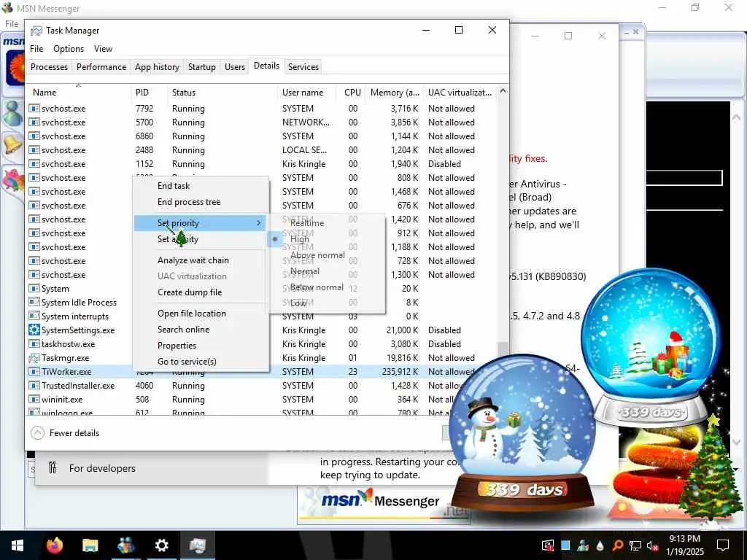This screenshot has height=560, width=747.
Task: Open MSN Messenger from the taskbar
Action: [x=125, y=545]
